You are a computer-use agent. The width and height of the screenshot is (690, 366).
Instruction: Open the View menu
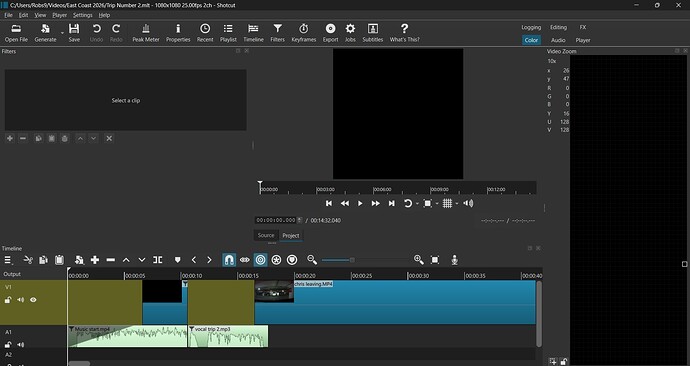[x=40, y=15]
